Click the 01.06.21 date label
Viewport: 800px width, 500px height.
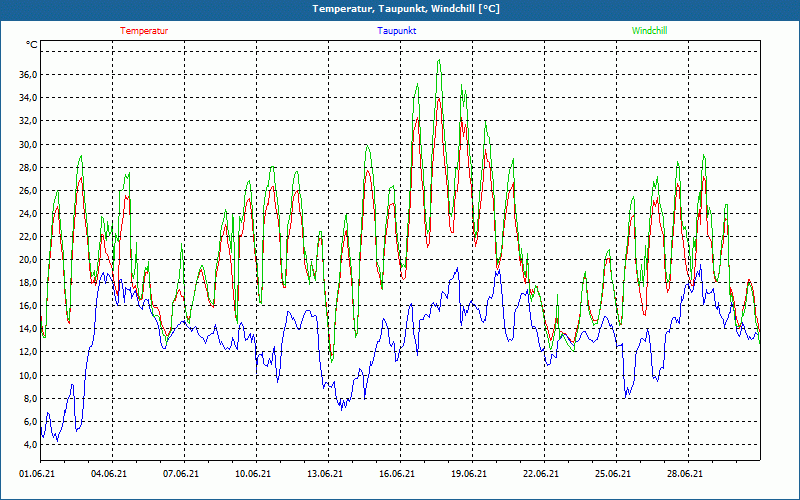37,473
